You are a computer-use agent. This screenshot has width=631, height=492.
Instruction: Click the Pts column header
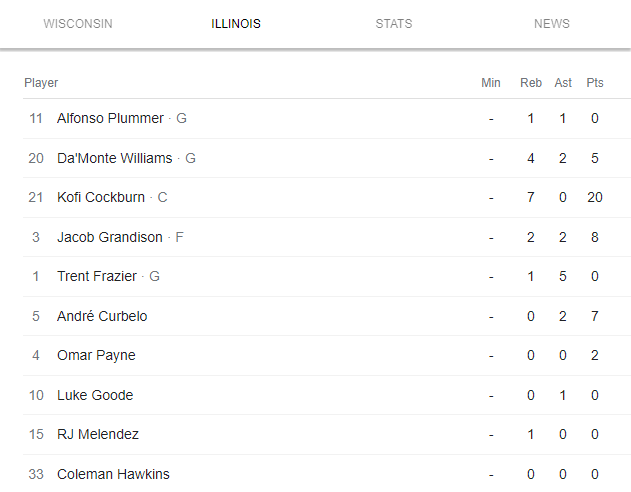(595, 83)
